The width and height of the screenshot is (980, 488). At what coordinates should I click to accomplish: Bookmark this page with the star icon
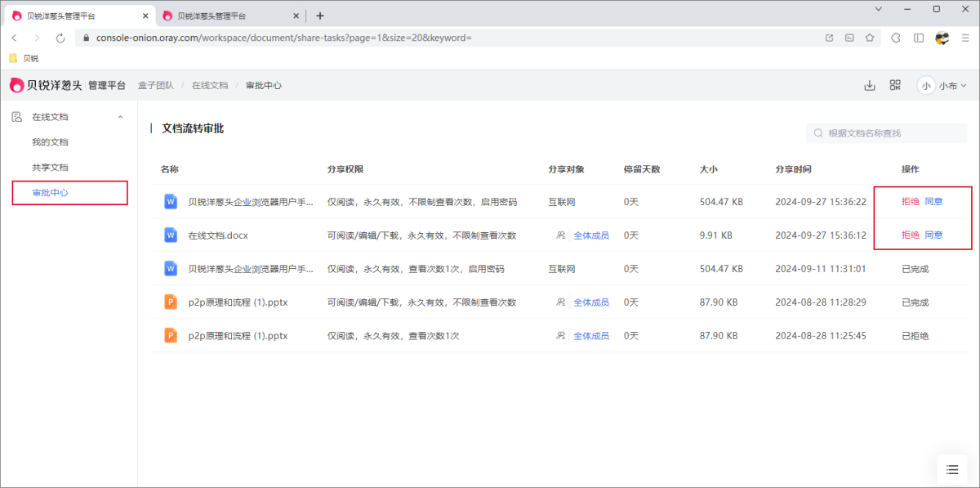click(x=870, y=38)
